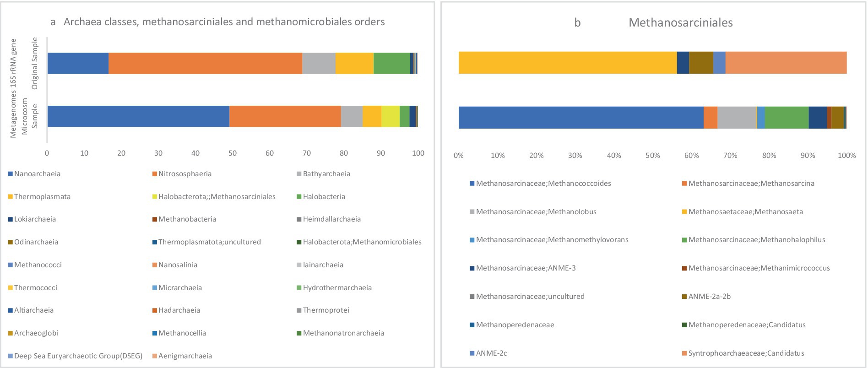Click the 'Methanobacteria' legend label

pyautogui.click(x=187, y=219)
